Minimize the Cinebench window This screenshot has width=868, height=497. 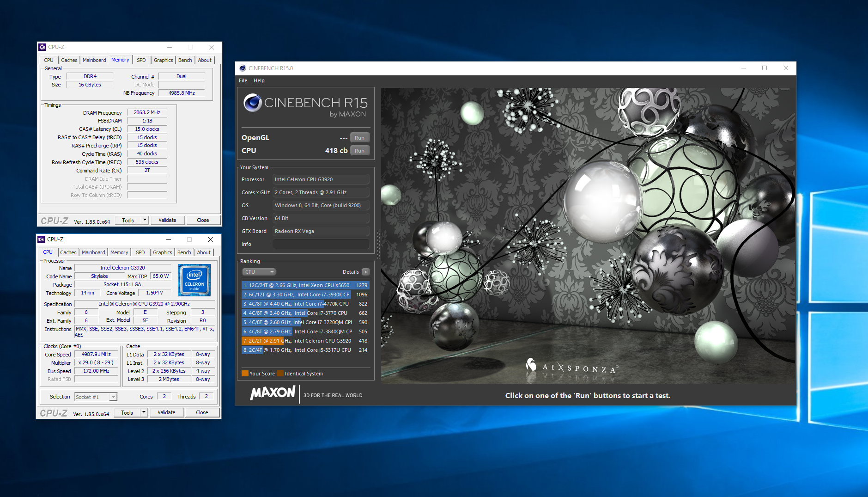744,68
